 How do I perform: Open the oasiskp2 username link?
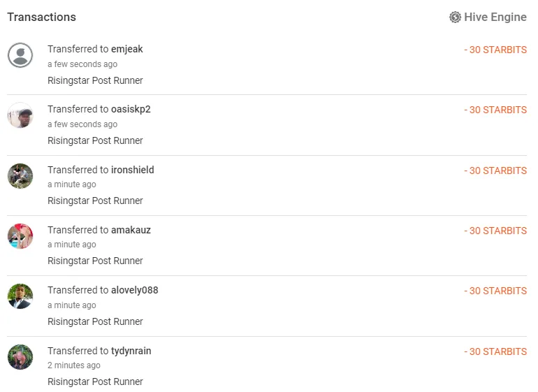coord(131,109)
